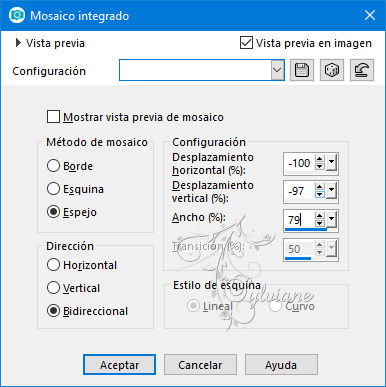Viewport: 386px width, 387px height.
Task: Increase Ancho value with up arrow
Action: [320, 216]
